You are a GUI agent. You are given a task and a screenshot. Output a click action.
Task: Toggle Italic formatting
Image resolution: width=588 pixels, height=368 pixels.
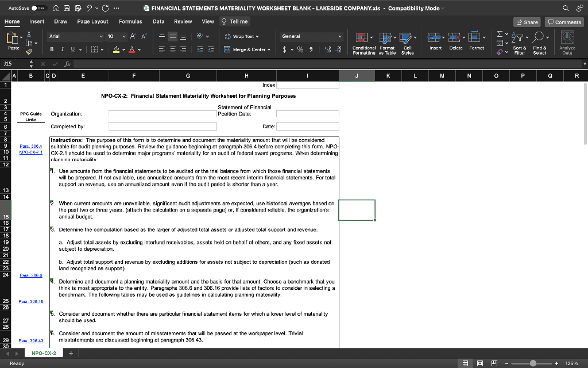tap(62, 49)
